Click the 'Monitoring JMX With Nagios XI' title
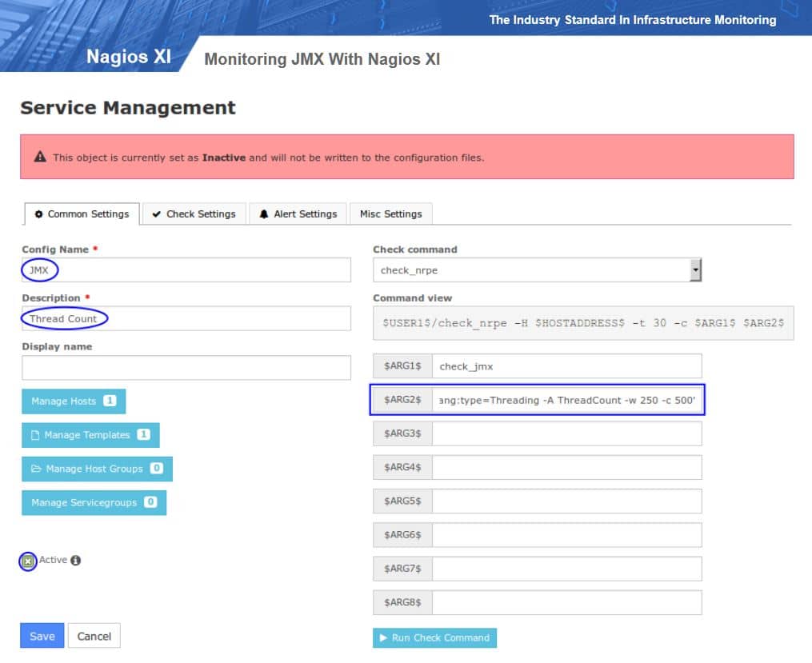The image size is (812, 663). point(322,59)
